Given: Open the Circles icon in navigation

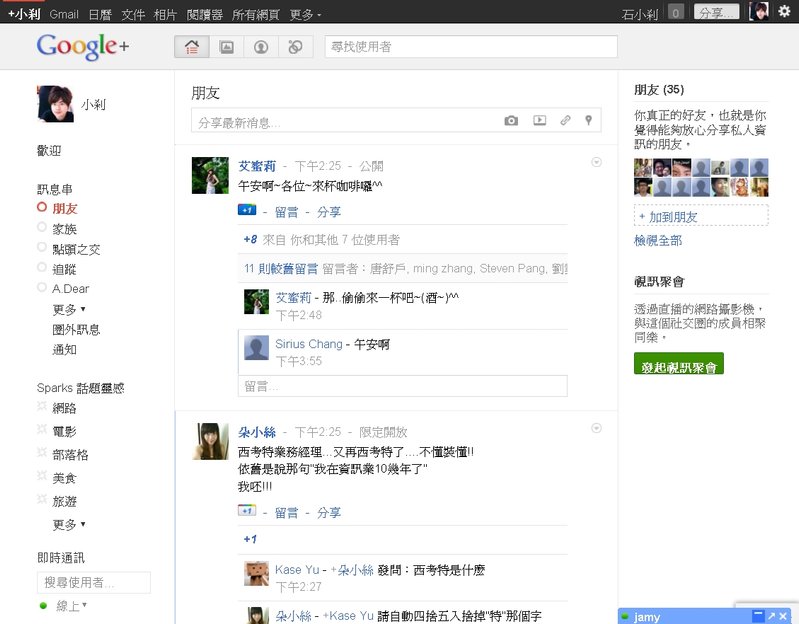Looking at the screenshot, I should pos(296,47).
